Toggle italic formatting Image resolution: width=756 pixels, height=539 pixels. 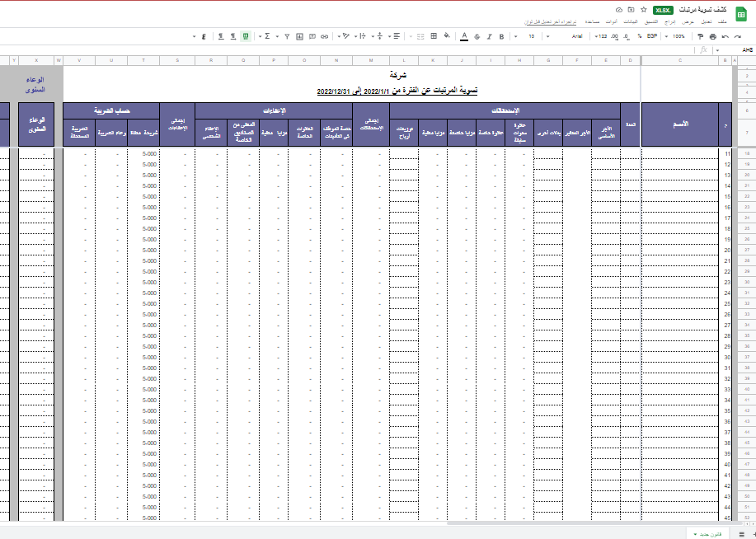489,36
